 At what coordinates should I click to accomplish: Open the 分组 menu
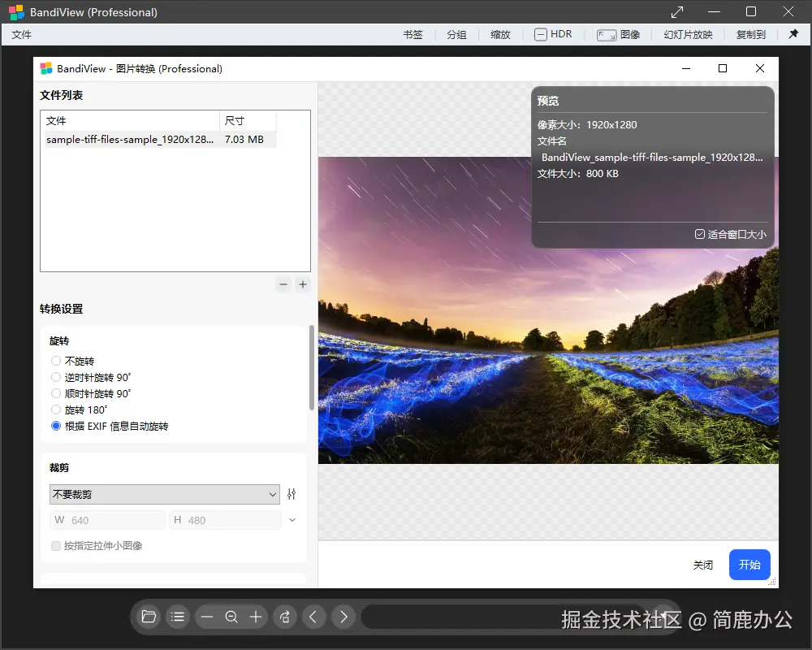(x=456, y=35)
